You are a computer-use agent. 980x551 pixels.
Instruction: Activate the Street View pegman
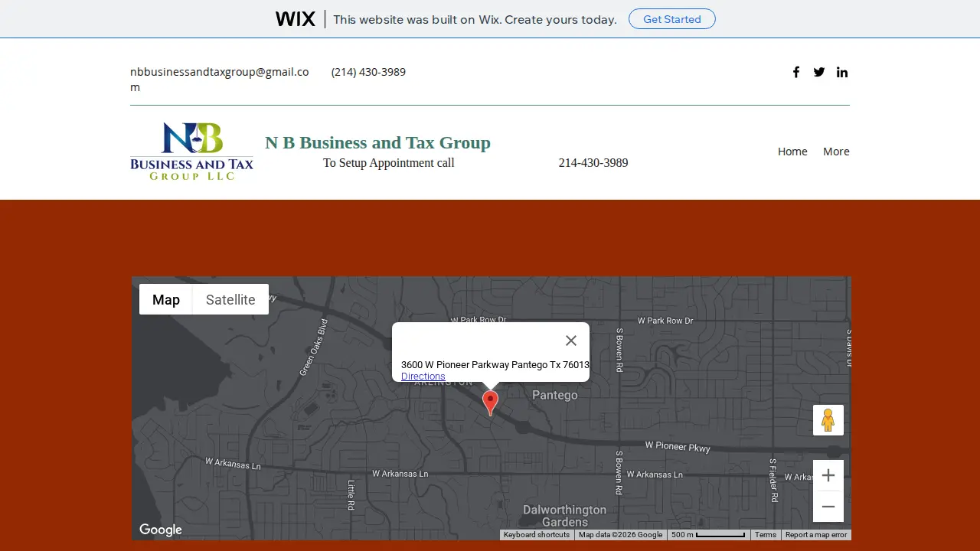(x=828, y=420)
